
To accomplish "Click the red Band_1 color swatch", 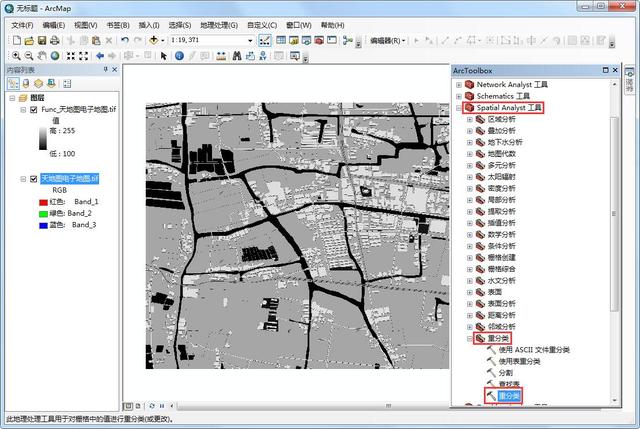I will tap(43, 202).
